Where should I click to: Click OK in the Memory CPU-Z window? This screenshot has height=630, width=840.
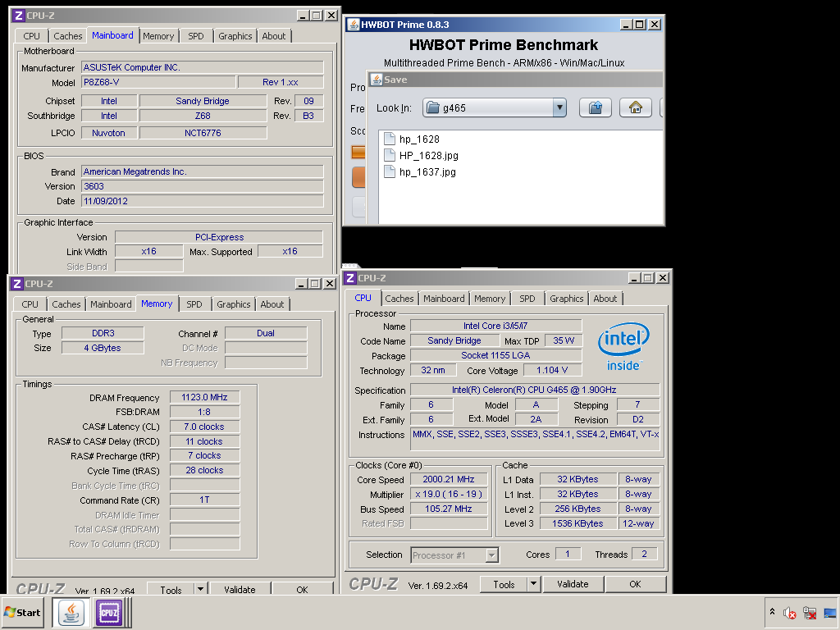point(302,589)
